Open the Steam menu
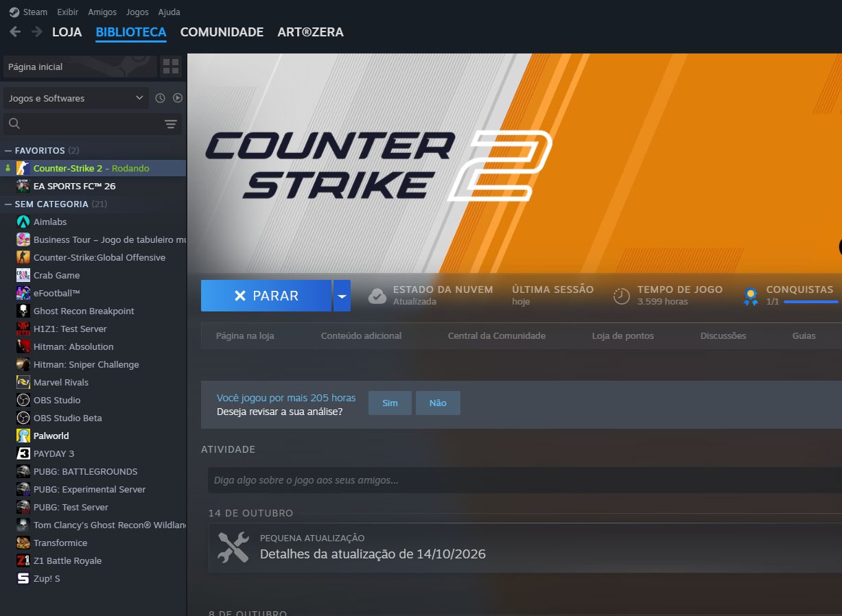Viewport: 842px width, 616px height. pos(35,12)
